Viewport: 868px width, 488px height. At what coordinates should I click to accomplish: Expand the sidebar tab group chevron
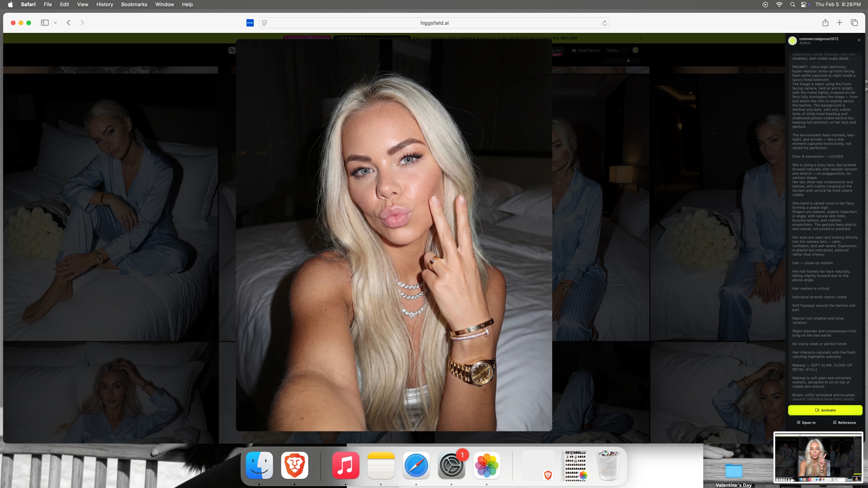pos(55,23)
